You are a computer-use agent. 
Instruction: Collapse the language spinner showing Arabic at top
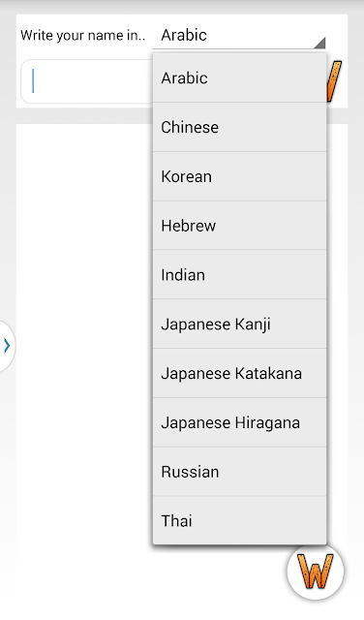[239, 36]
